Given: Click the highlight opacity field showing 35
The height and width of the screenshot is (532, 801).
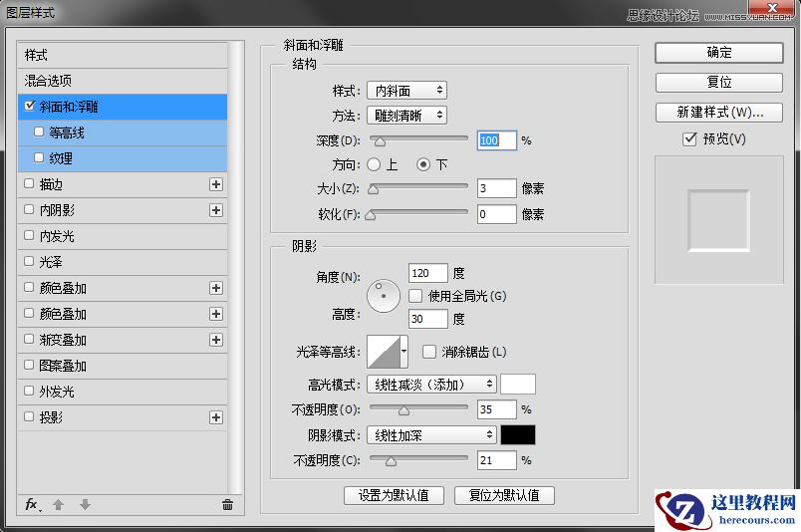Looking at the screenshot, I should pyautogui.click(x=496, y=409).
